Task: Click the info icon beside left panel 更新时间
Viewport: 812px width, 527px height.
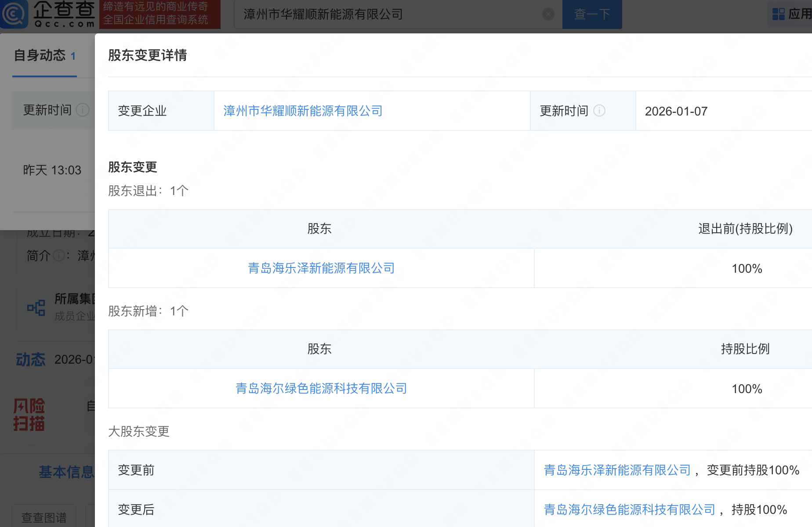Action: [82, 111]
